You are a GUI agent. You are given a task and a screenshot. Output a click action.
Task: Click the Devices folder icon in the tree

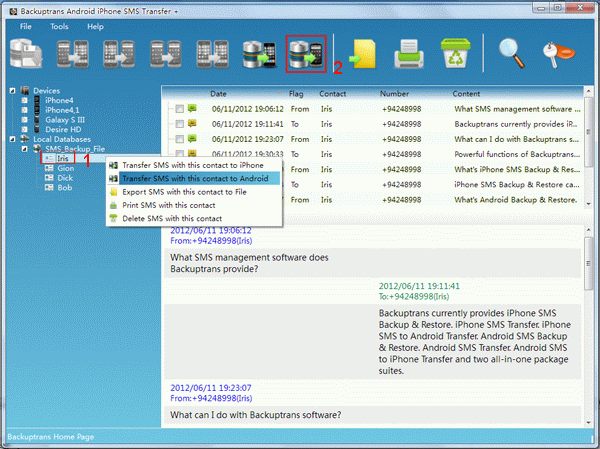coord(25,90)
